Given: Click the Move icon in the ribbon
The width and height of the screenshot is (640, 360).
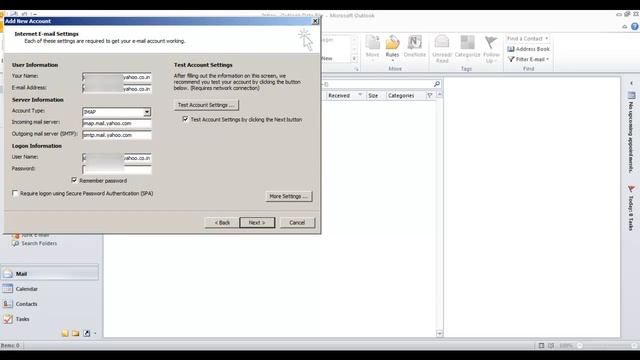Looking at the screenshot, I should tap(372, 42).
